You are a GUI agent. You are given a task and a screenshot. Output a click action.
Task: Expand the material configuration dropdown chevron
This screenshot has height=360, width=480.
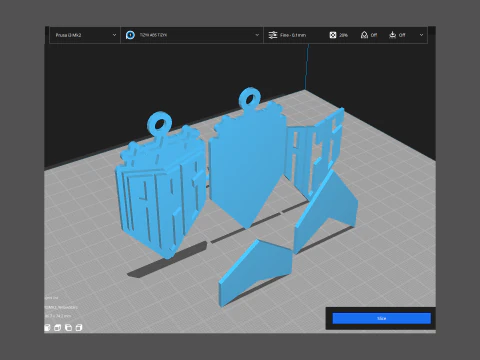[257, 35]
